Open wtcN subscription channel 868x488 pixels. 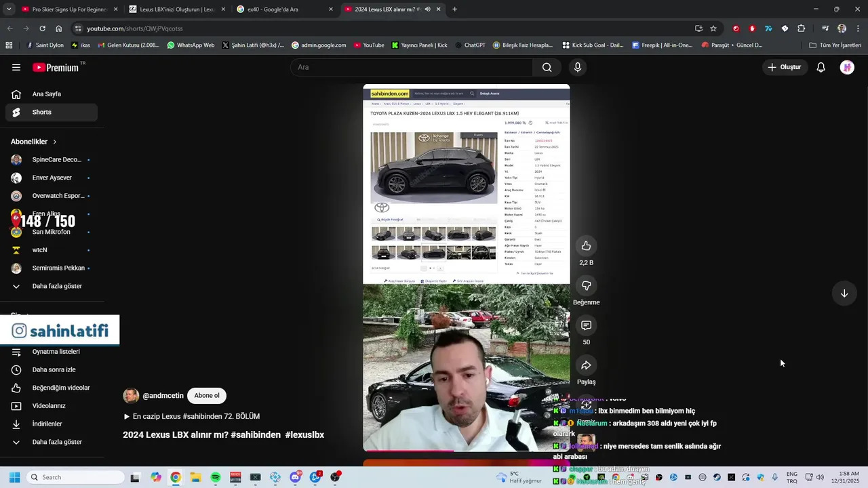(x=52, y=250)
